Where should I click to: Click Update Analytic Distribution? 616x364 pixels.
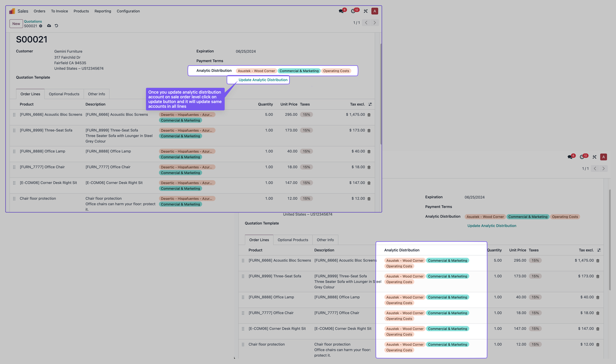pyautogui.click(x=262, y=80)
